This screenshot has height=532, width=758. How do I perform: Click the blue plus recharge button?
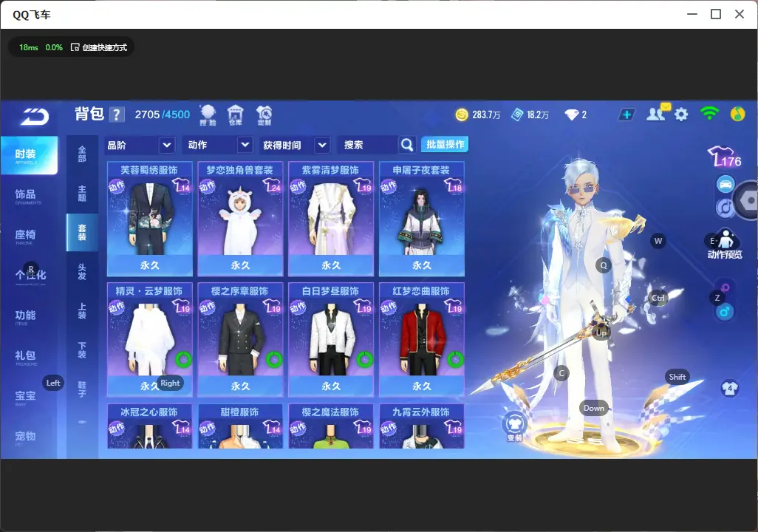(626, 115)
